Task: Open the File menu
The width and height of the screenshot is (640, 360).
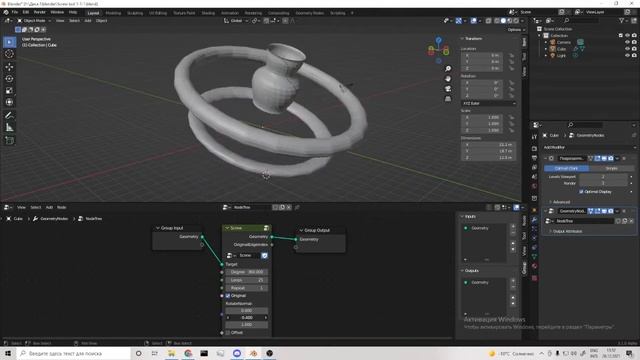Action: tap(15, 12)
